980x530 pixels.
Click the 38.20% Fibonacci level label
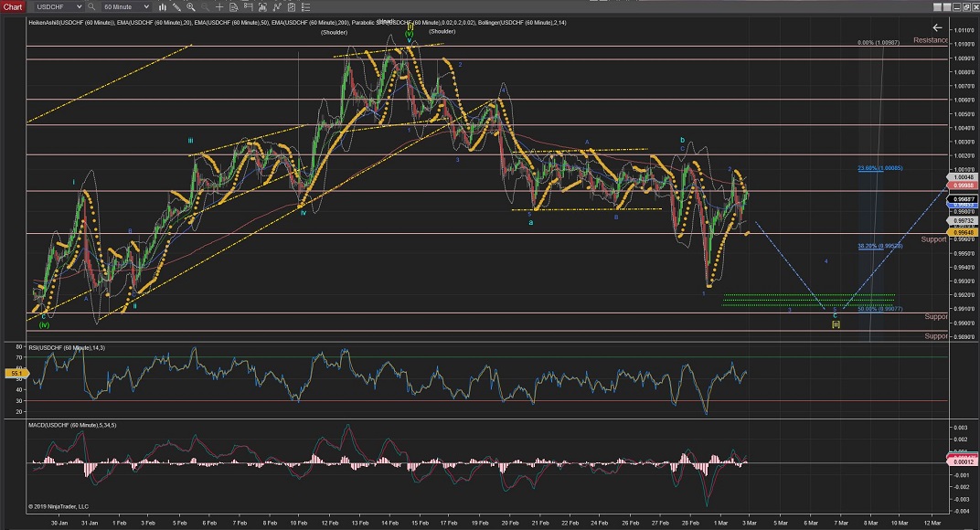pyautogui.click(x=880, y=246)
